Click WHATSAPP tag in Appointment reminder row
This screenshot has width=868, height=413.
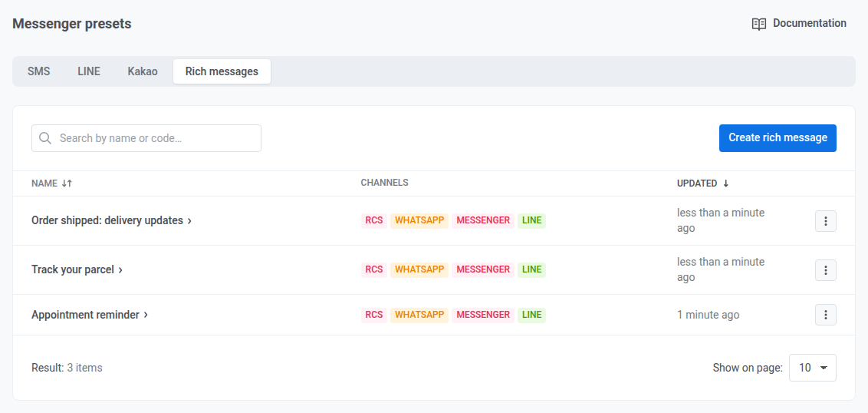419,315
